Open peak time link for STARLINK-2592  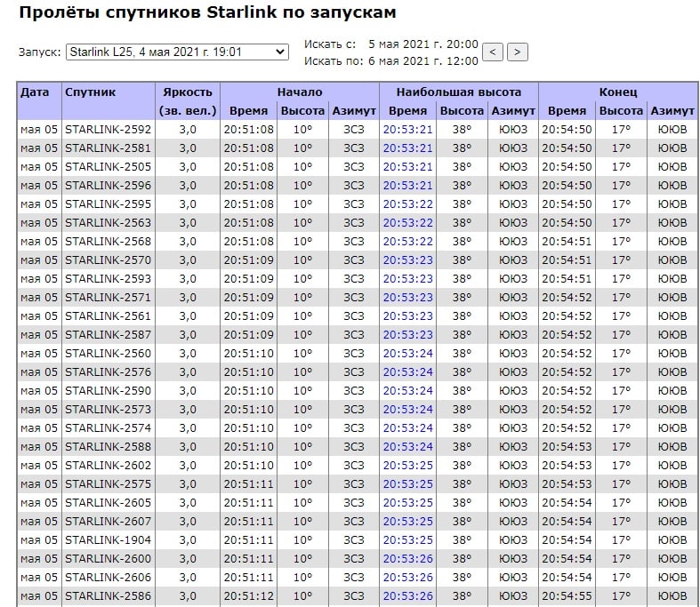click(408, 130)
